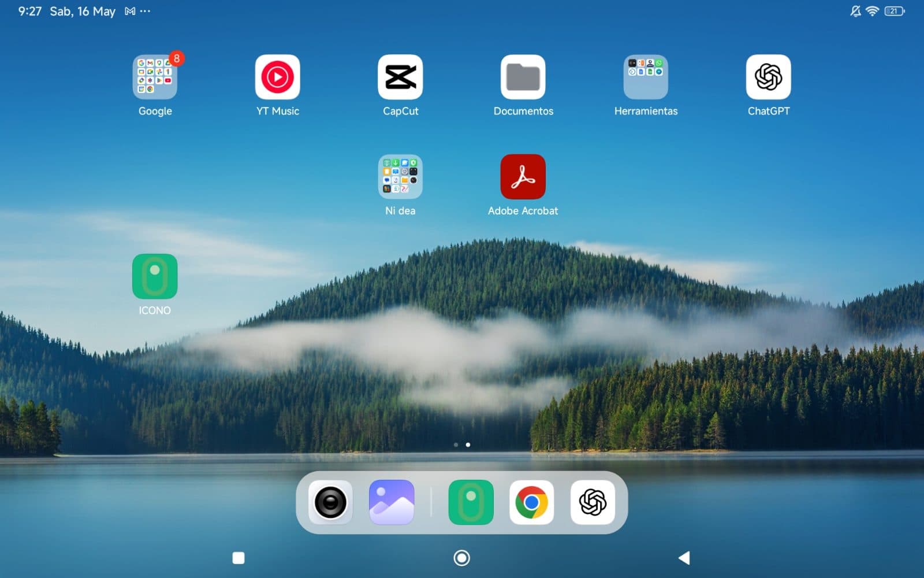Switch to the first home page dot
Image resolution: width=924 pixels, height=578 pixels.
[x=456, y=445]
